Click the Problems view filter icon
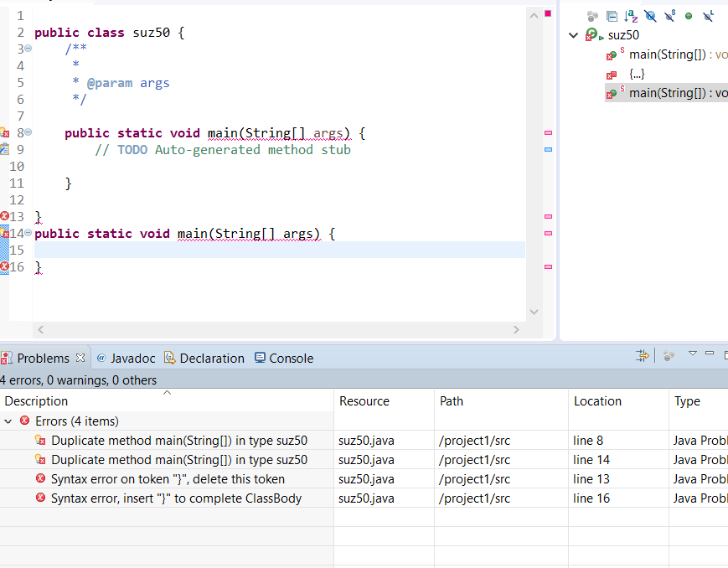728x568 pixels. click(643, 356)
